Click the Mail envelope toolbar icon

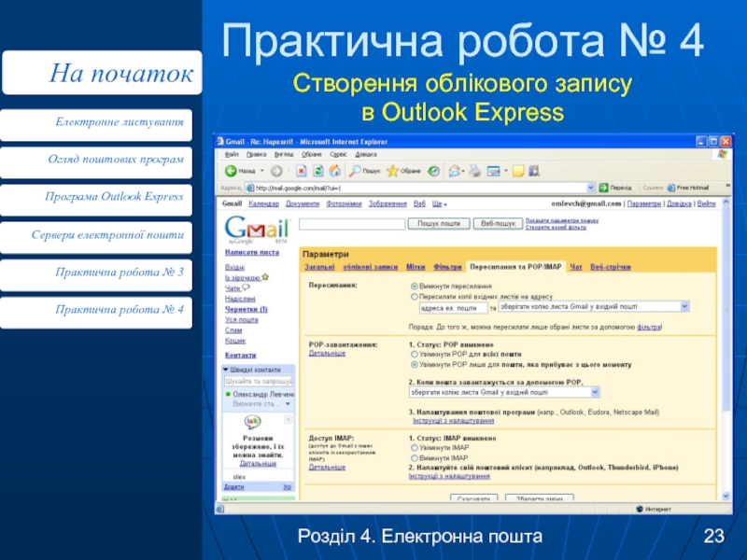pyautogui.click(x=455, y=171)
